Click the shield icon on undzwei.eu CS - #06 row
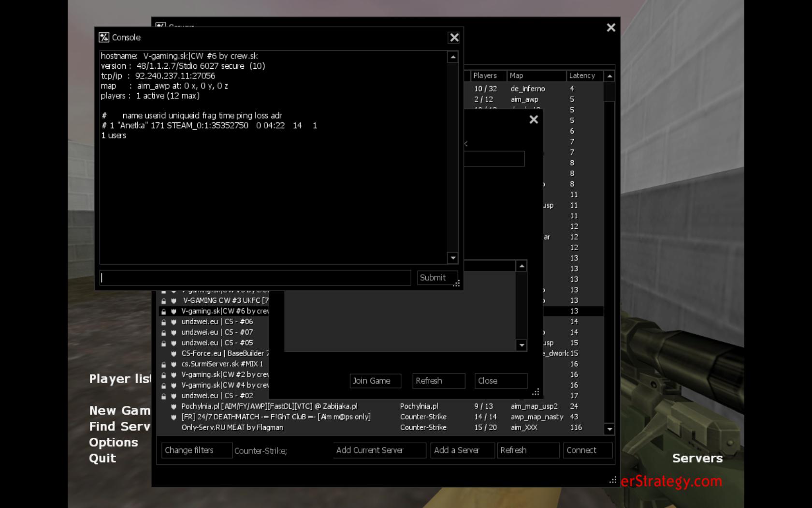This screenshot has width=812, height=508. click(x=174, y=322)
